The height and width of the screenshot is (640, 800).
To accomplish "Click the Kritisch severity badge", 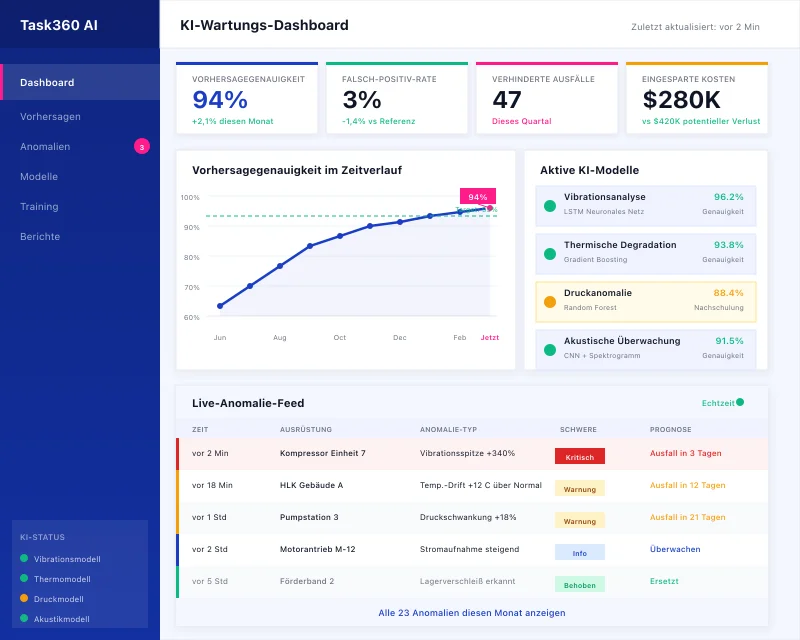I will click(580, 455).
